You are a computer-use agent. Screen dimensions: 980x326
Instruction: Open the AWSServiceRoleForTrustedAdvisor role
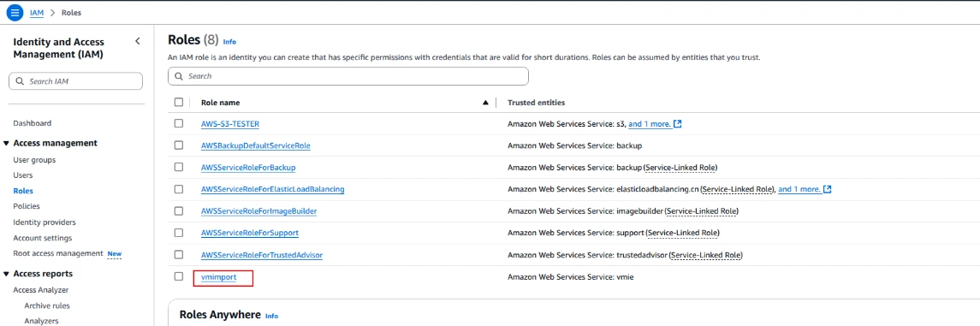[262, 255]
